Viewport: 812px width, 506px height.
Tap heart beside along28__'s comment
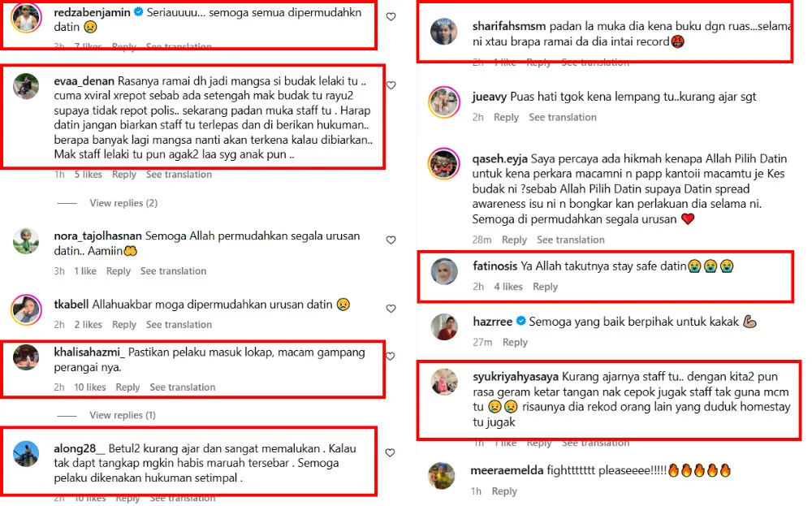point(391,452)
